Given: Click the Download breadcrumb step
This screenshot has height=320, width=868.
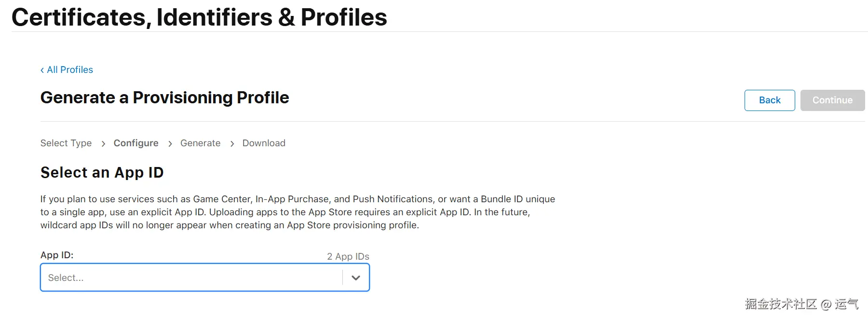Looking at the screenshot, I should coord(264,143).
